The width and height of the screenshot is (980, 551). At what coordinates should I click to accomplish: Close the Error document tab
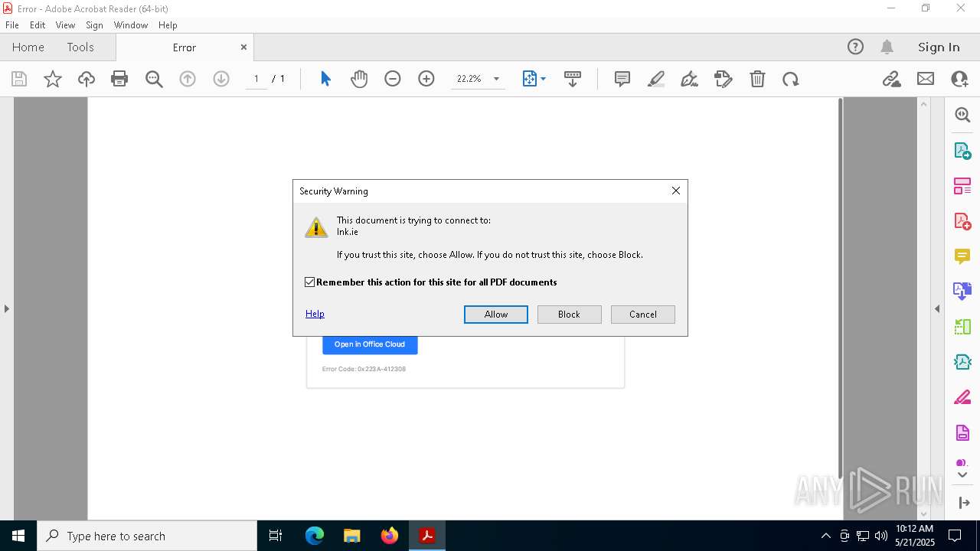tap(243, 47)
